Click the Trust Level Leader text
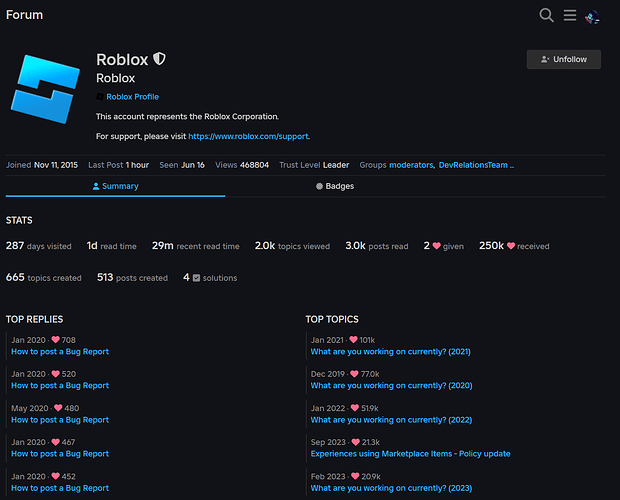Viewport: 620px width, 500px height. tap(314, 165)
